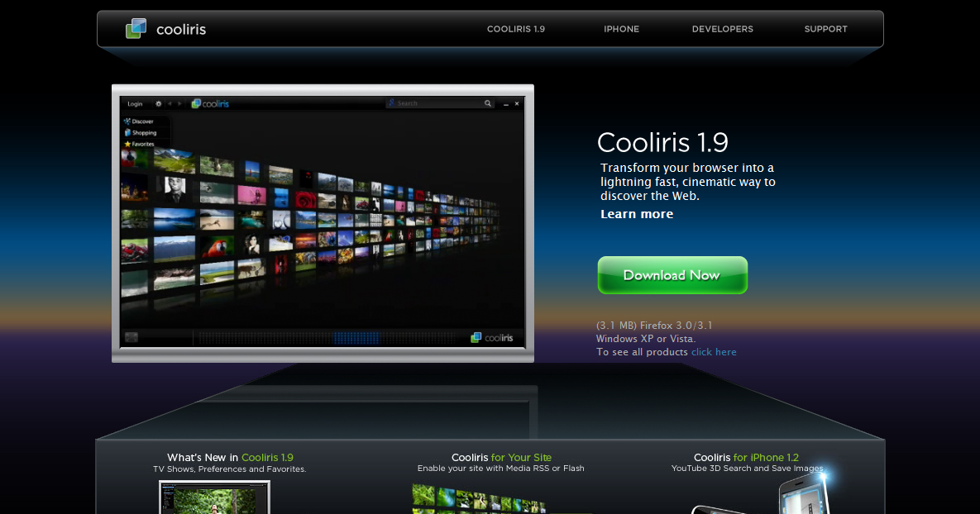Screen dimensions: 980x514
Task: Open the Discover channel in the sidebar
Action: click(x=142, y=121)
